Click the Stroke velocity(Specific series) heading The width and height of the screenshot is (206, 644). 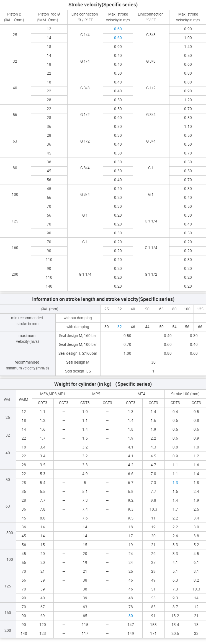click(x=103, y=5)
